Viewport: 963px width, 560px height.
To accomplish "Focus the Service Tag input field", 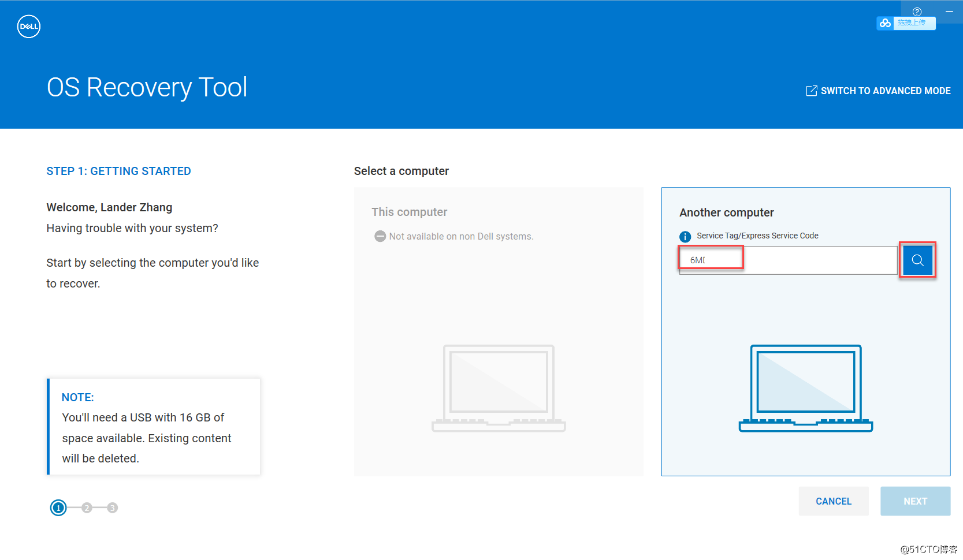I will pyautogui.click(x=788, y=260).
